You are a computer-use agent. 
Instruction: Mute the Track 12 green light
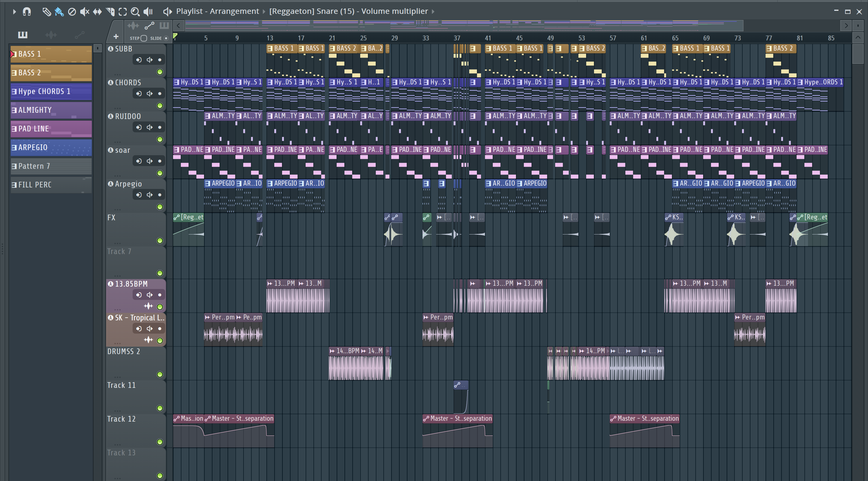(x=160, y=442)
